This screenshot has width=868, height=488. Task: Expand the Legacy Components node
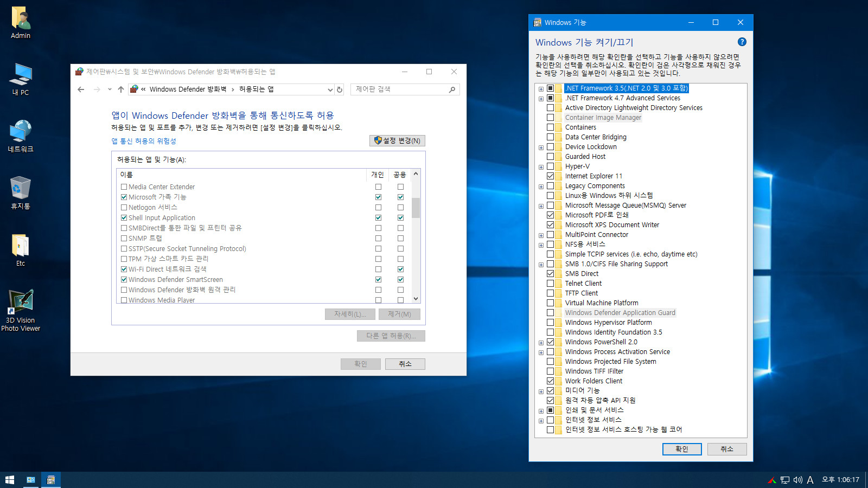[541, 187]
